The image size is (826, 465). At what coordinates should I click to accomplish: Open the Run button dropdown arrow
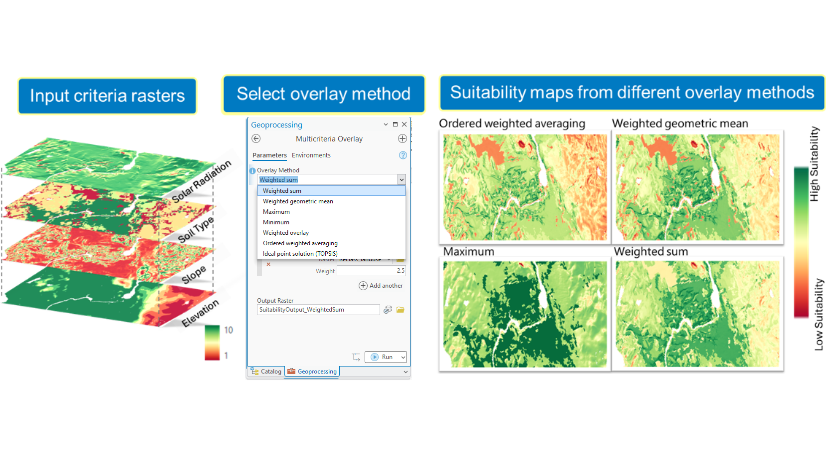point(403,357)
